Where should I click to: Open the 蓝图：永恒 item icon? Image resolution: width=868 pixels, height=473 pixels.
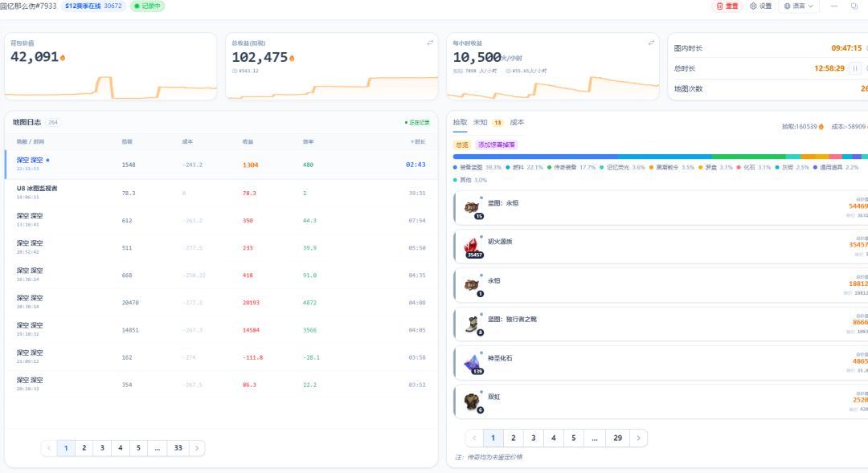click(472, 207)
